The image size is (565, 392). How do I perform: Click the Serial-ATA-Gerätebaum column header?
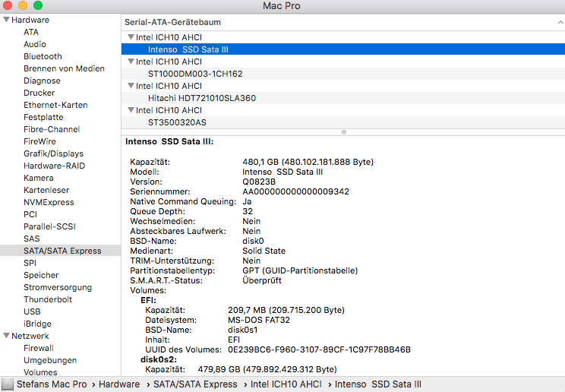pyautogui.click(x=343, y=22)
